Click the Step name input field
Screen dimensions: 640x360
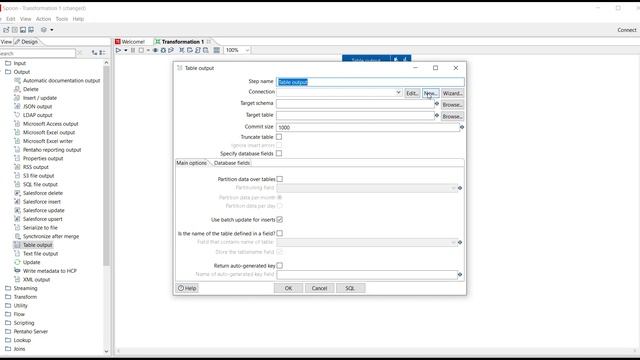tap(370, 82)
